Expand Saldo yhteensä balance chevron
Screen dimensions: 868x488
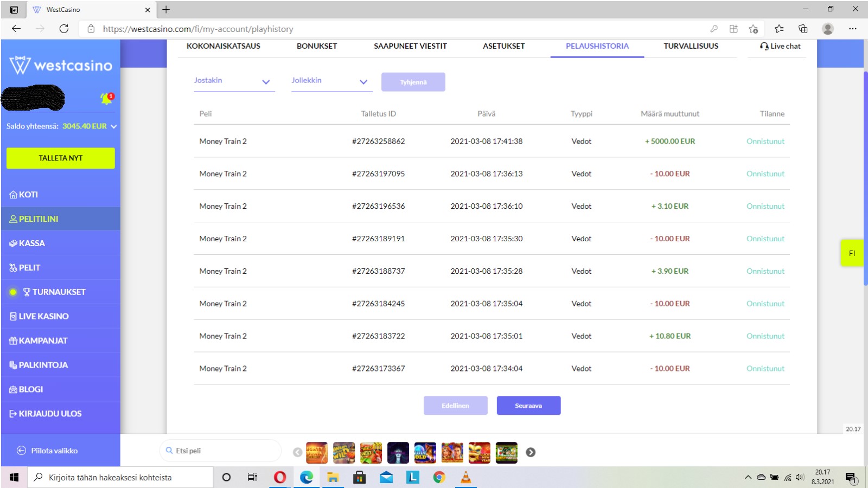(x=114, y=126)
